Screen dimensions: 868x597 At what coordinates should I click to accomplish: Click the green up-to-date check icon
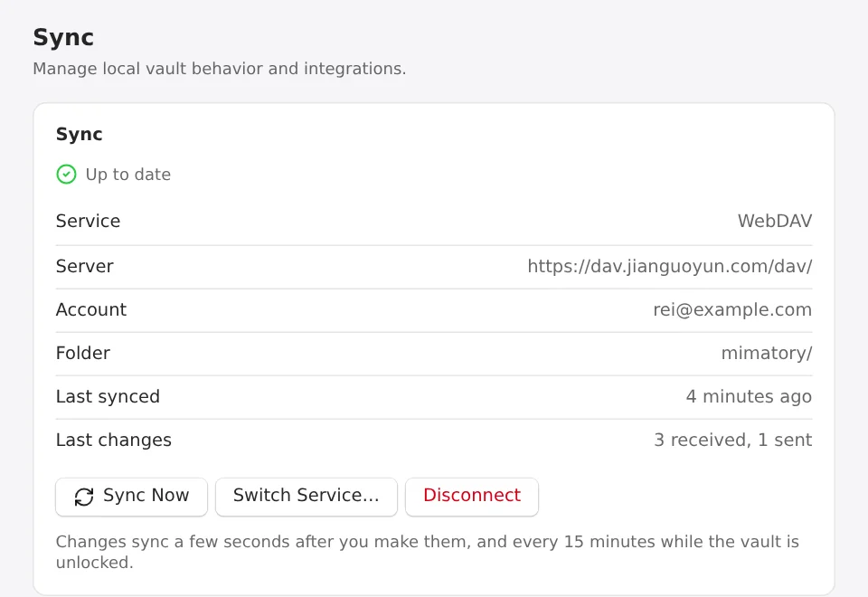pyautogui.click(x=66, y=175)
